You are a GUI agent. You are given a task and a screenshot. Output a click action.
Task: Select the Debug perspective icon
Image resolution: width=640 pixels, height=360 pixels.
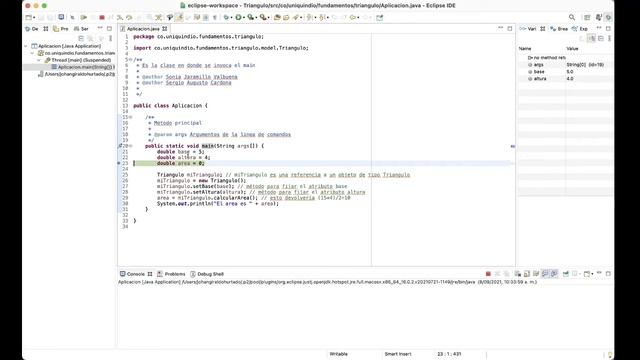coord(608,18)
